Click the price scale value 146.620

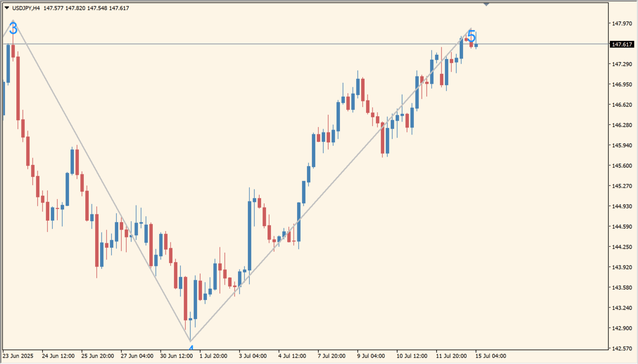pyautogui.click(x=622, y=105)
